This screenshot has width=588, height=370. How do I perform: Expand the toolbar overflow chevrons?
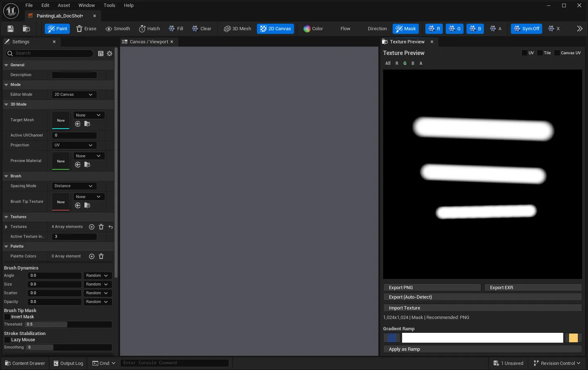coord(579,29)
